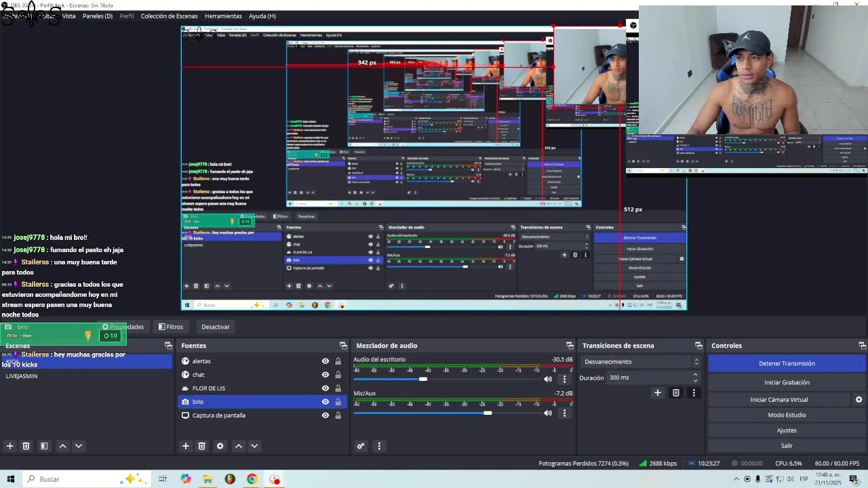Image resolution: width=868 pixels, height=488 pixels.
Task: Hide the brio source
Action: (x=325, y=402)
